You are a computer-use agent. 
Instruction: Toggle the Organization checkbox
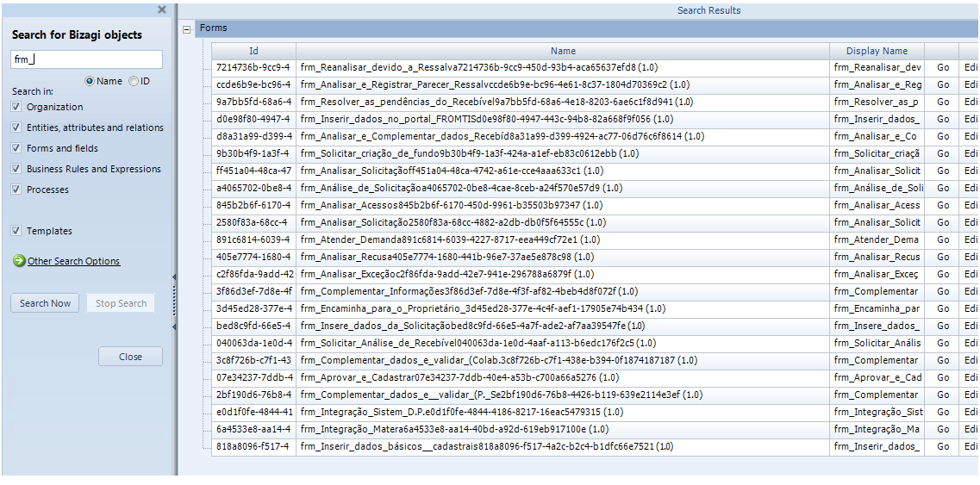(16, 107)
